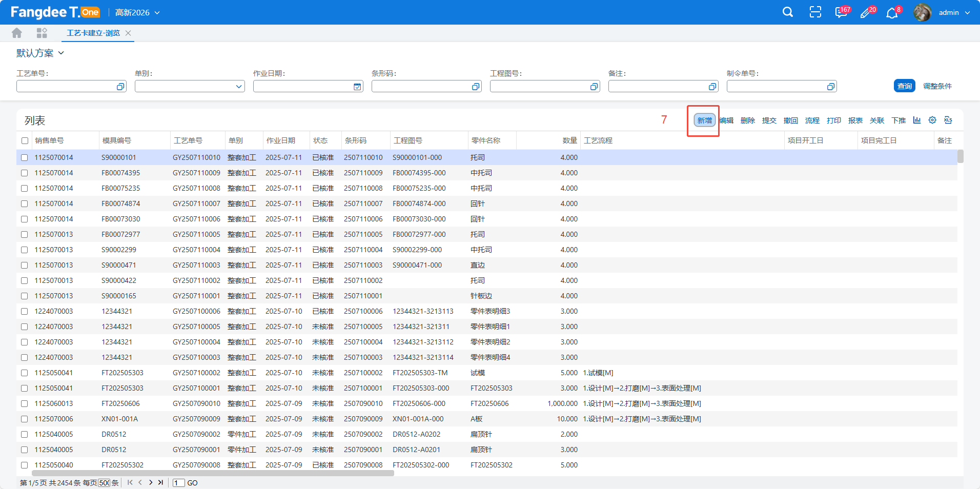Open the scan code icon in header
Screen dimensions: 980x489
[815, 12]
